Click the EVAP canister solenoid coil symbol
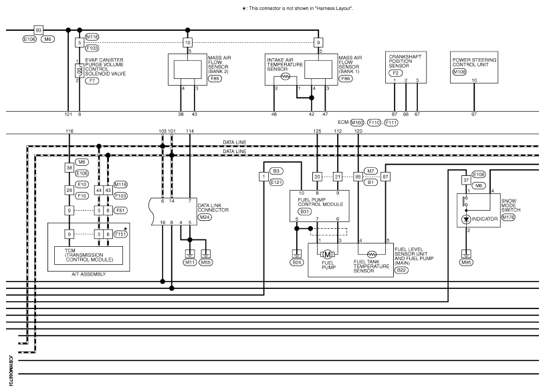 pos(80,70)
